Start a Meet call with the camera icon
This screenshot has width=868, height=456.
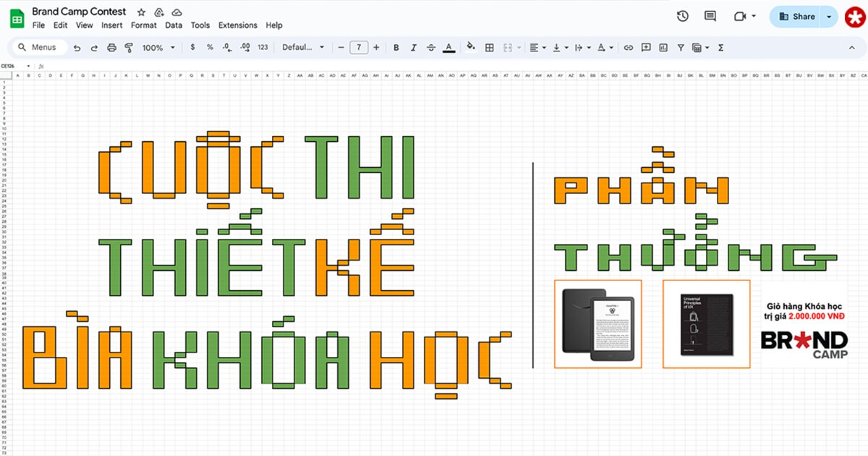pos(740,16)
